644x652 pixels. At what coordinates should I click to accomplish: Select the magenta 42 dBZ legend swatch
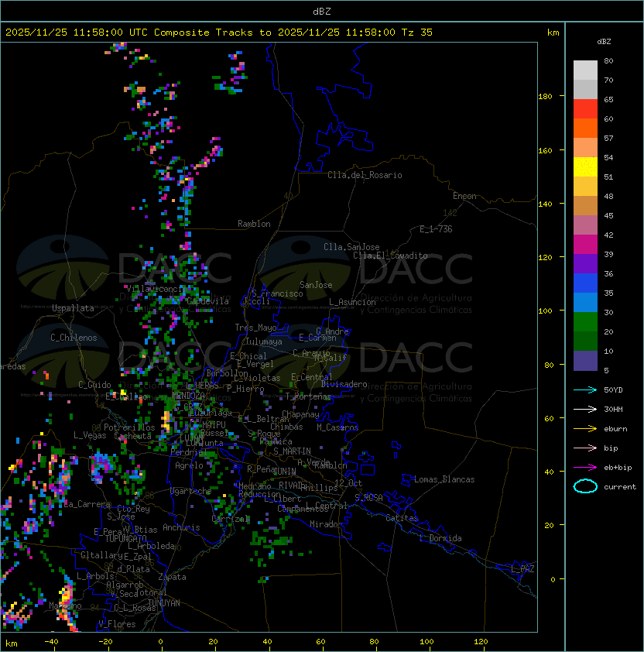click(x=585, y=245)
